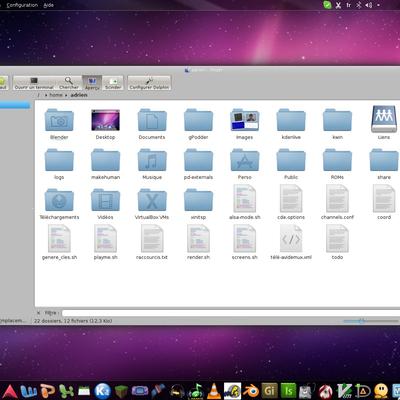Image resolution: width=400 pixels, height=400 pixels.
Task: Select the todo file
Action: pos(337,242)
